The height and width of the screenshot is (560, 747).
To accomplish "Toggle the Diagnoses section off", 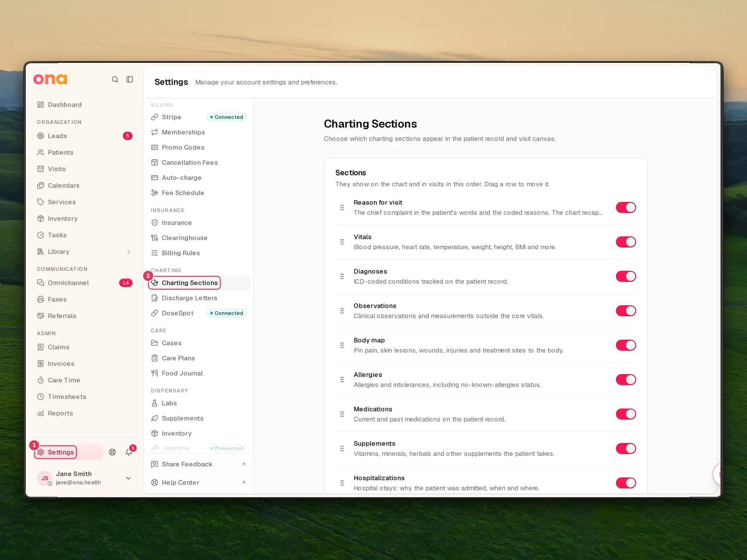I will coord(626,276).
